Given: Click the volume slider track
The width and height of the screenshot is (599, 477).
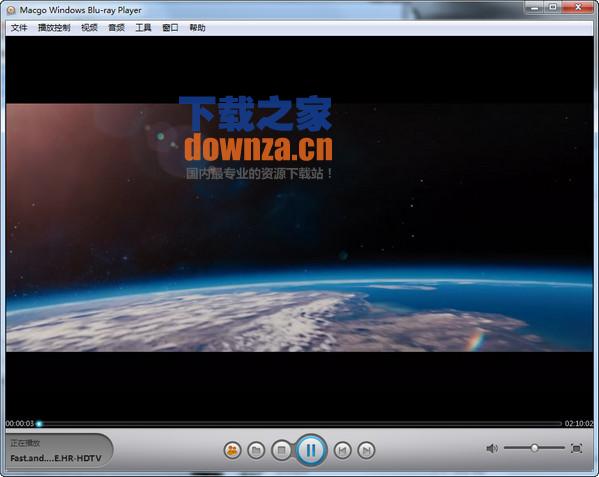Looking at the screenshot, I should point(534,448).
